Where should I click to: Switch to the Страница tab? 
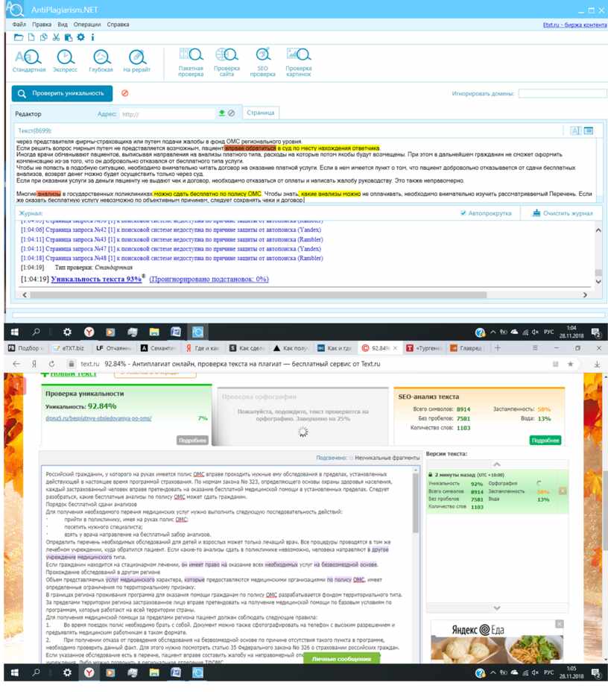(261, 113)
